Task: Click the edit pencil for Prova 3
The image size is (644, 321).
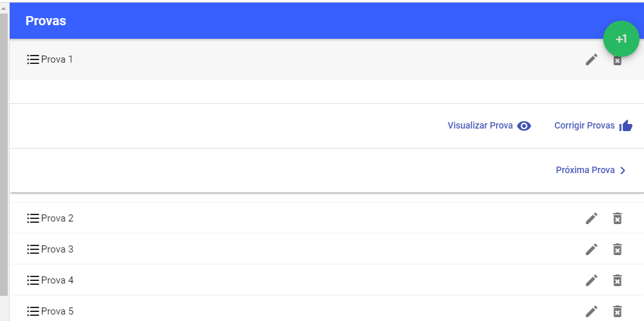Action: pos(591,249)
